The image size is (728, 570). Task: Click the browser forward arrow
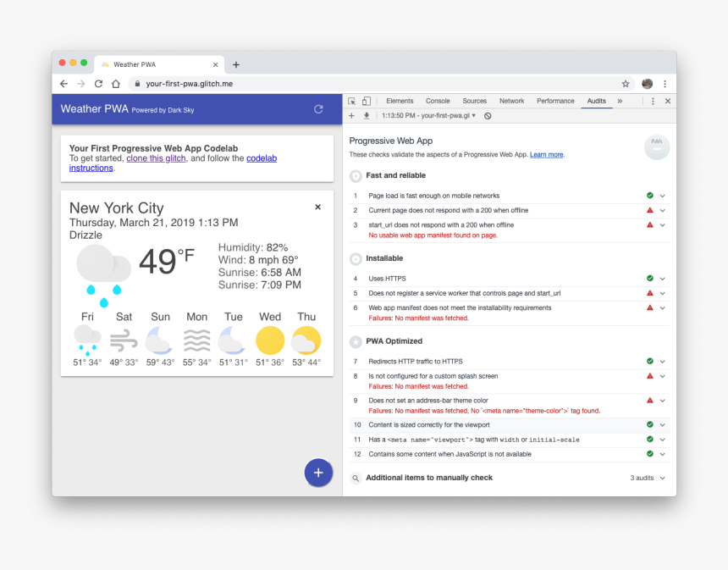click(x=80, y=84)
